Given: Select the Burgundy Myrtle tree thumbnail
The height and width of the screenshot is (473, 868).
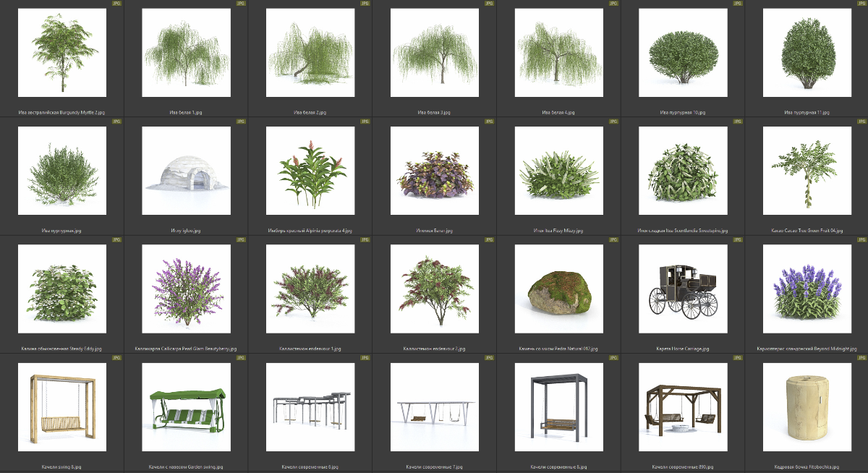Looking at the screenshot, I should click(x=62, y=53).
